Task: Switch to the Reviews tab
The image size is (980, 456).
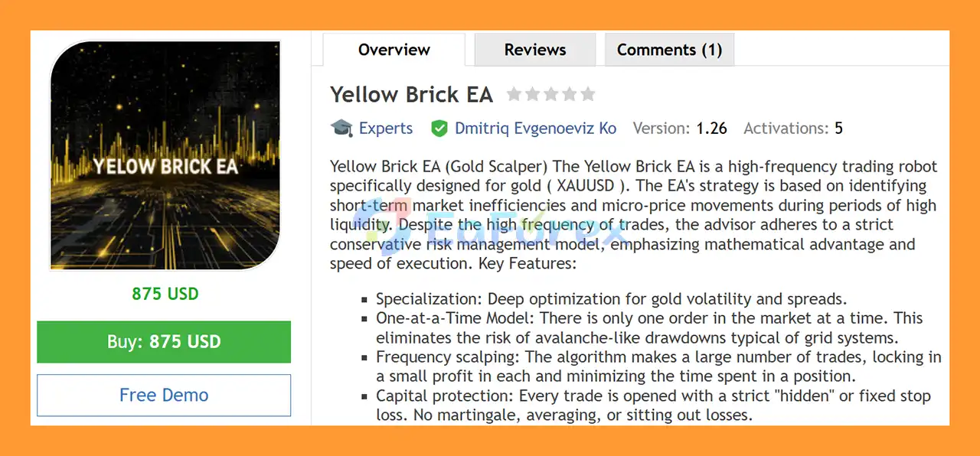Action: [534, 49]
